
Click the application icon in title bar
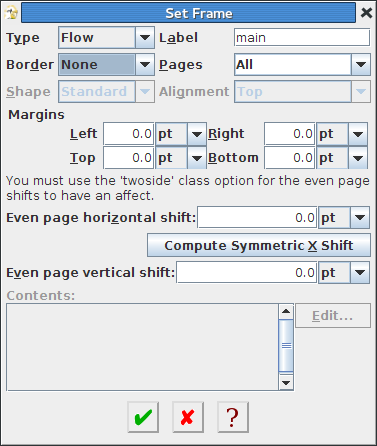point(11,13)
